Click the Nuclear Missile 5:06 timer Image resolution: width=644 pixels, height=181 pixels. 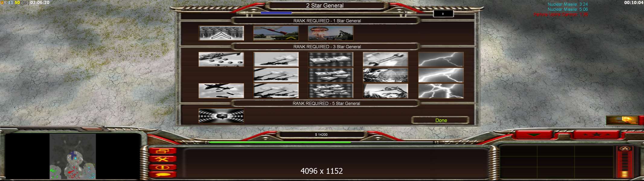(x=568, y=9)
